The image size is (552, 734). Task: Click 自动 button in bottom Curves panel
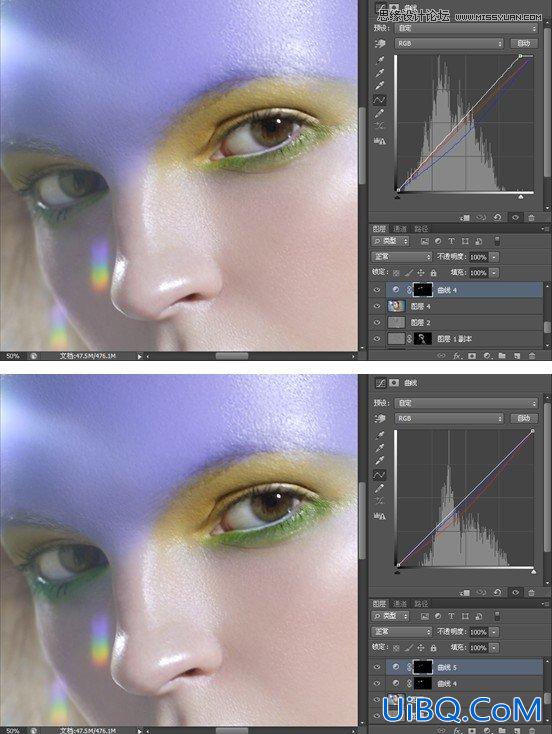pos(524,418)
